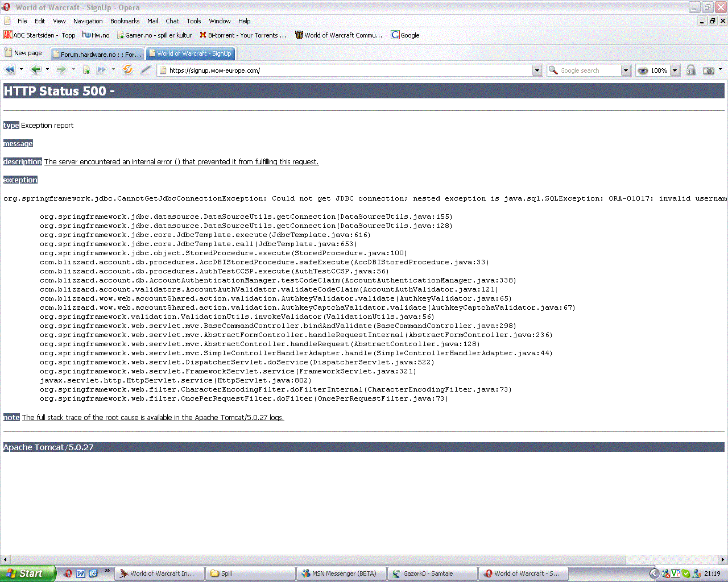
Task: Switch to Spill folder in taskbar
Action: (251, 573)
